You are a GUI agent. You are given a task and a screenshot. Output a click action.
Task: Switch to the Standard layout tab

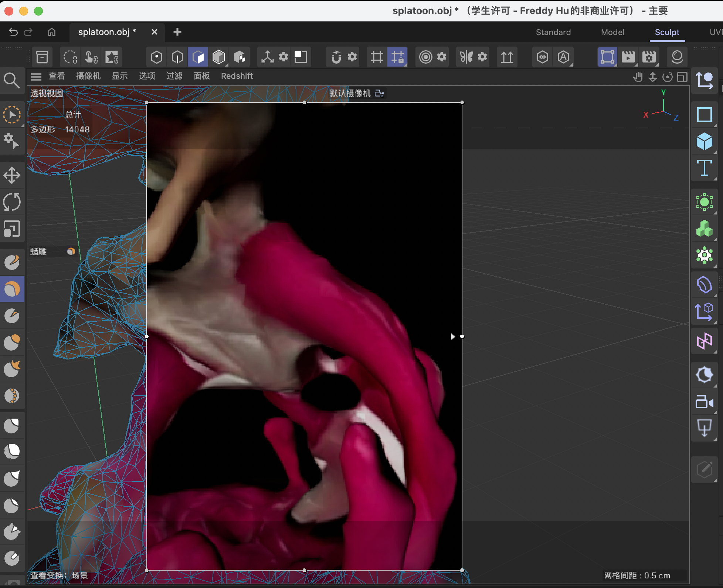pyautogui.click(x=553, y=32)
